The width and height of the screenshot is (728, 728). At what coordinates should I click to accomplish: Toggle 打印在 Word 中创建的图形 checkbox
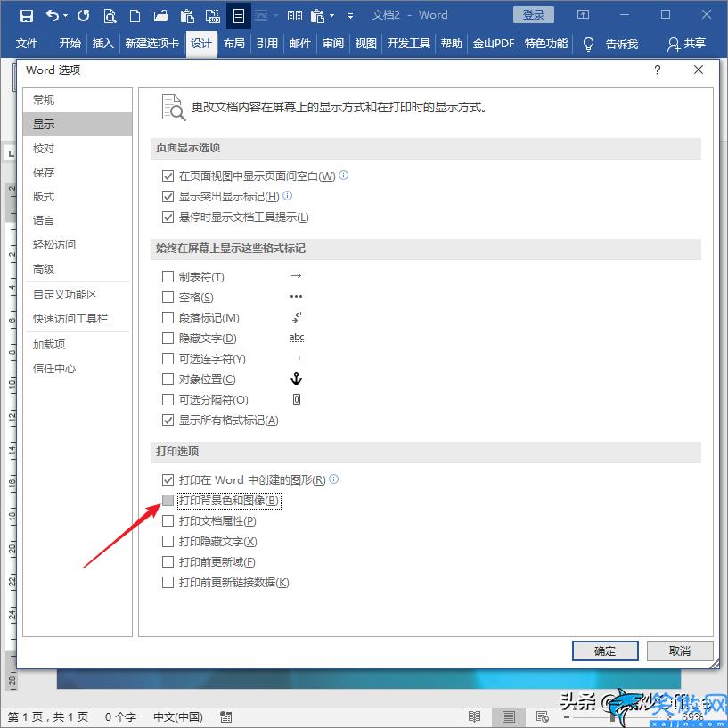(x=168, y=479)
